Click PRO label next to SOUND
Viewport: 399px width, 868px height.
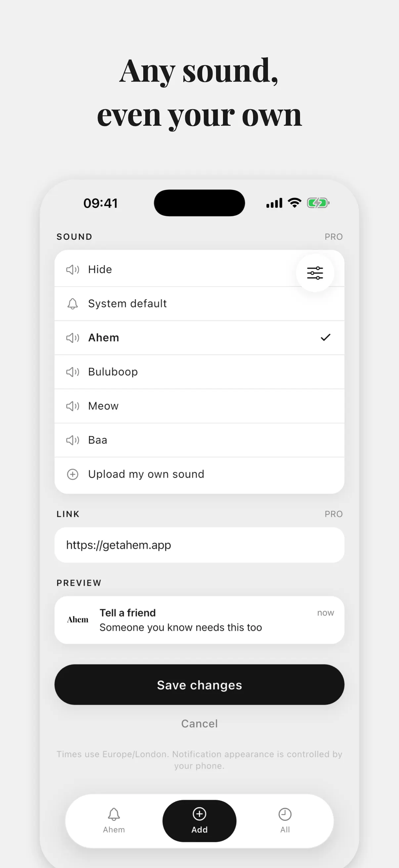pyautogui.click(x=333, y=237)
